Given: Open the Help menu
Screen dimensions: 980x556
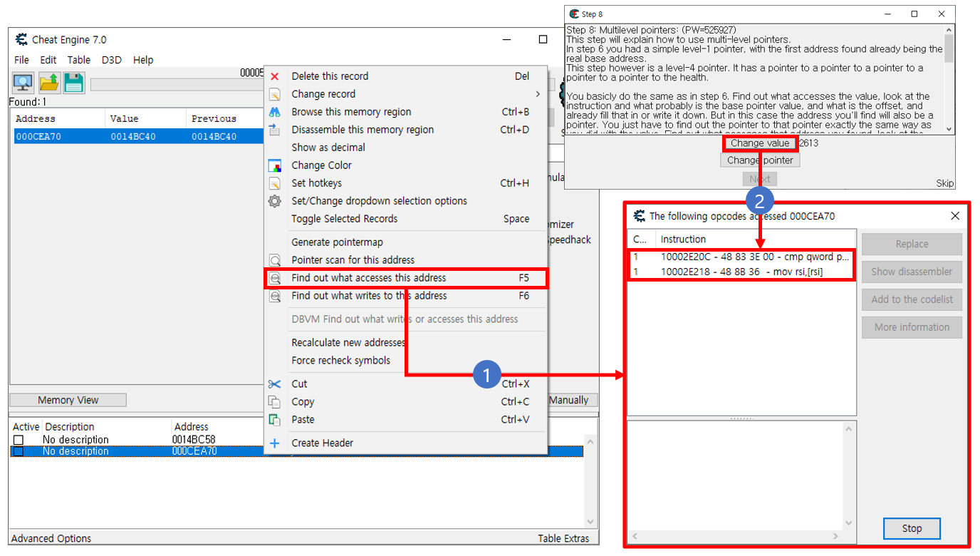Looking at the screenshot, I should 143,60.
